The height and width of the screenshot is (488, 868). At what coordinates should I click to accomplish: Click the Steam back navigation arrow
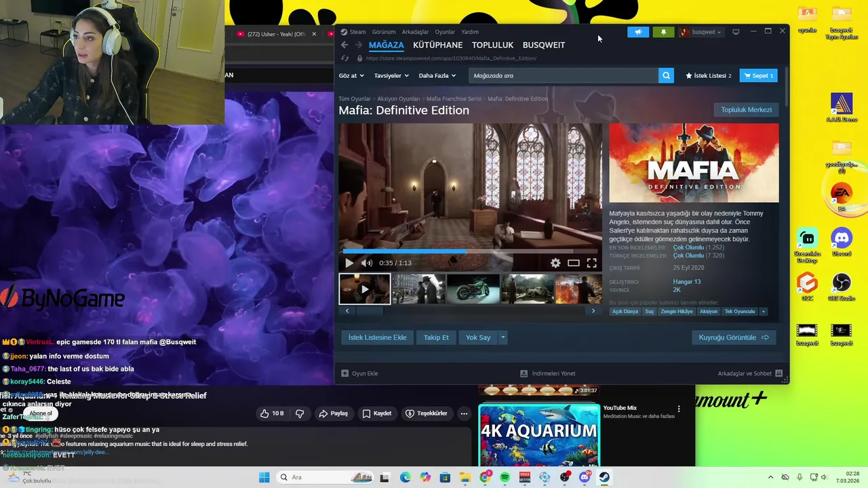pos(344,45)
